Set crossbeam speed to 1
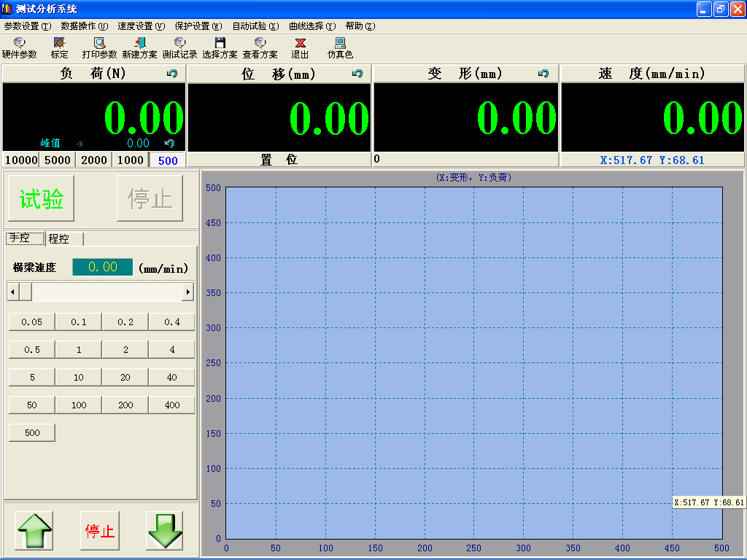 [79, 349]
